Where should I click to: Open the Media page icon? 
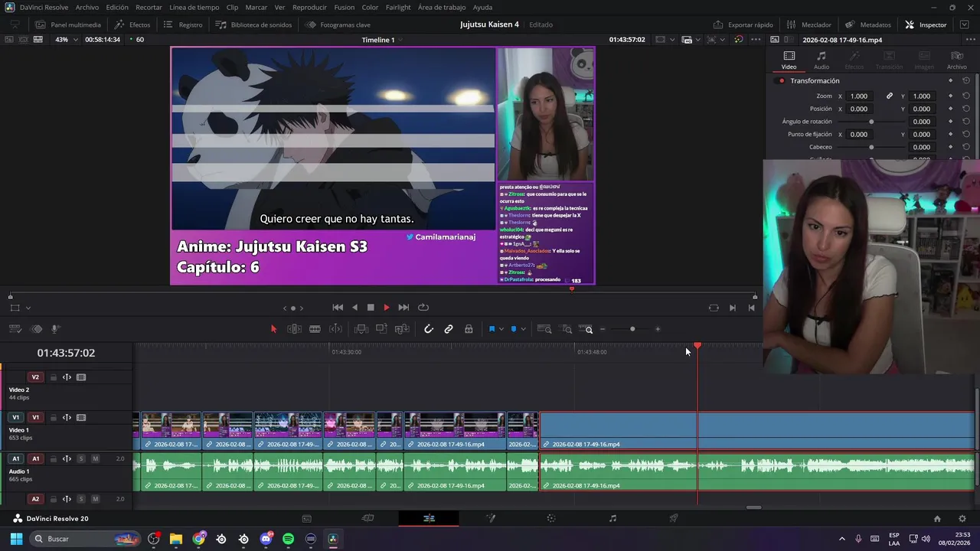(306, 518)
